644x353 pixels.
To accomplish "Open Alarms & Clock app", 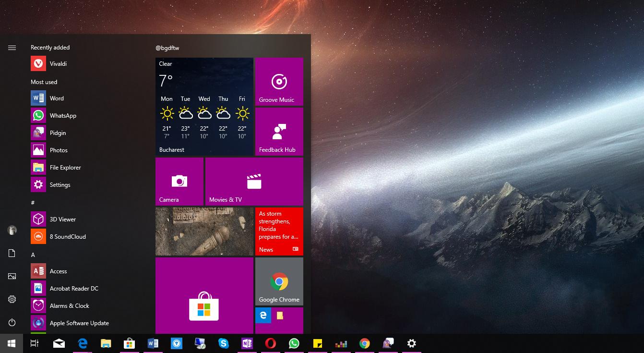I will [x=86, y=306].
